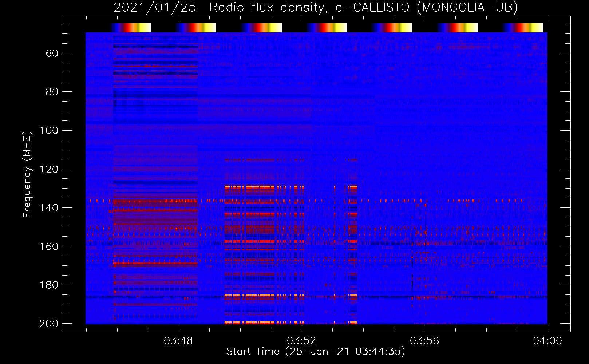
Task: Click the 120 frequency tick label
Action: pos(49,169)
